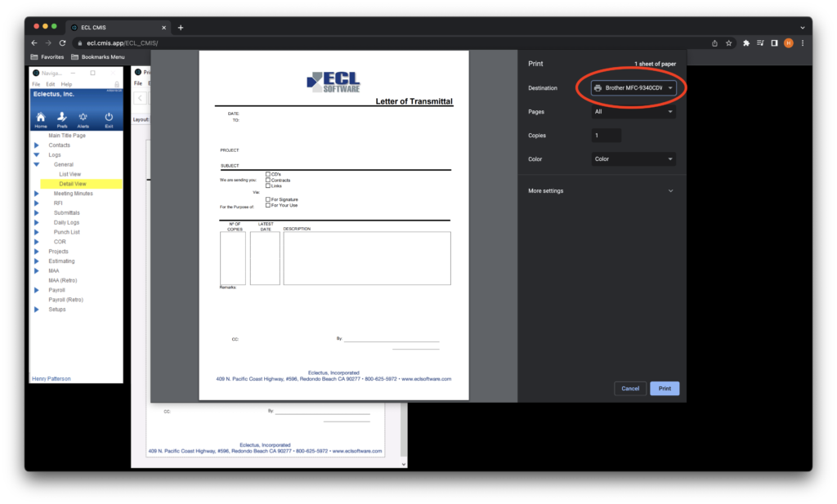Screen dimensions: 837x504
Task: Click the Copies number field
Action: pyautogui.click(x=606, y=136)
